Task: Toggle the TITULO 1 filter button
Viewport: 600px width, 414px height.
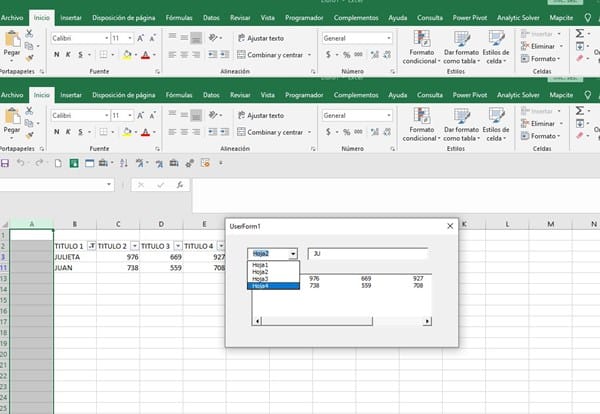Action: (x=91, y=245)
